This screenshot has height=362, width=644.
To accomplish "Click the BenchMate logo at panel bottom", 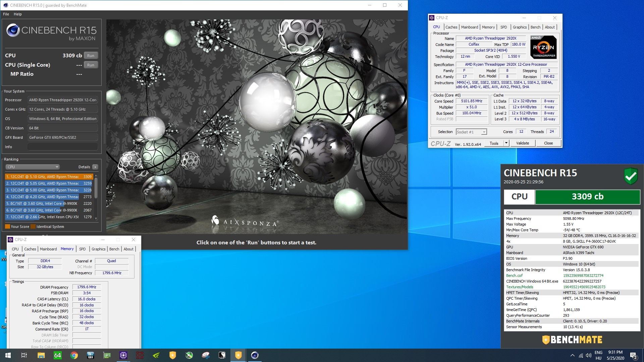I will [x=572, y=340].
